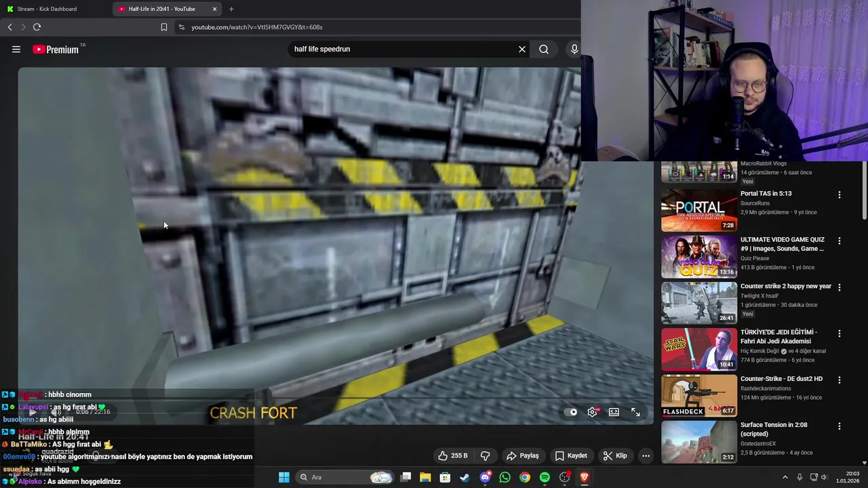Open Discord from the taskbar
Screen dimensions: 868x488
coord(485,477)
